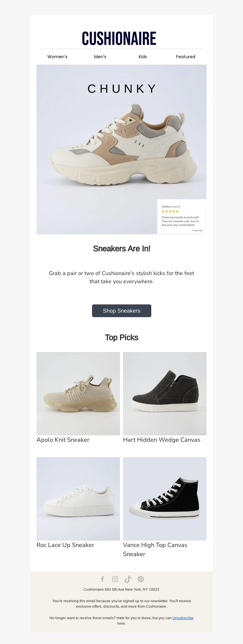Viewport: 243px width, 644px height.
Task: Click the Unsubscribe link
Action: tap(183, 618)
